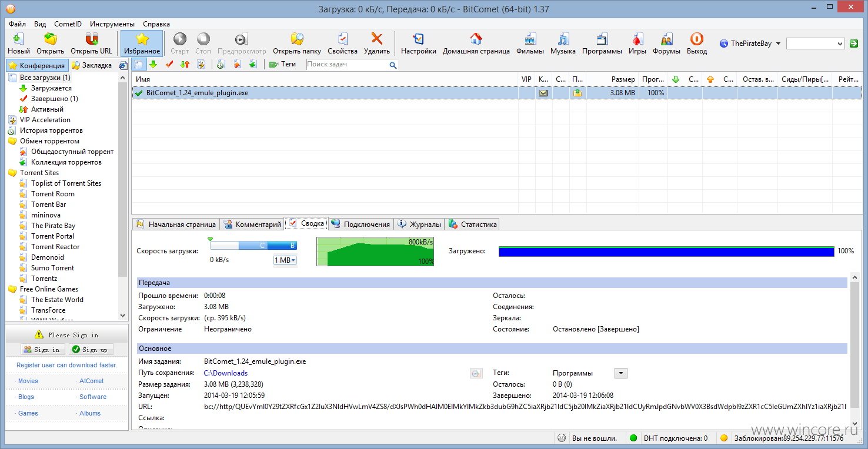Collapse the Torrent Sites folder
Screen dimensions: 868x449
12,173
